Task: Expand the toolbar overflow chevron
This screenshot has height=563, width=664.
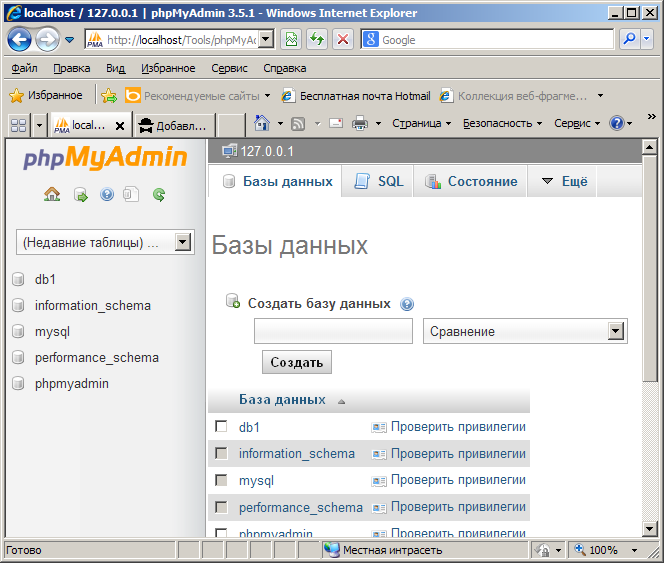Action: pyautogui.click(x=651, y=116)
